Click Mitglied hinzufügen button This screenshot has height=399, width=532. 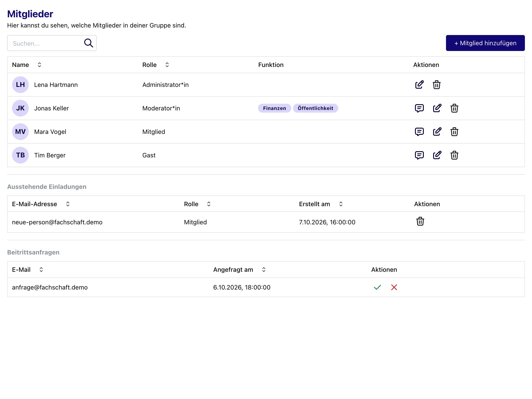(485, 43)
